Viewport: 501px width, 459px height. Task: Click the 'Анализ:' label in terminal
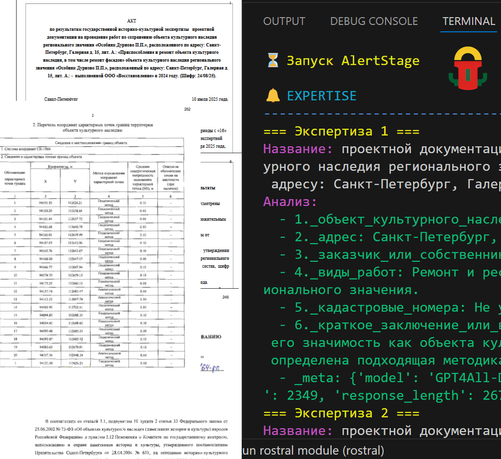[290, 202]
